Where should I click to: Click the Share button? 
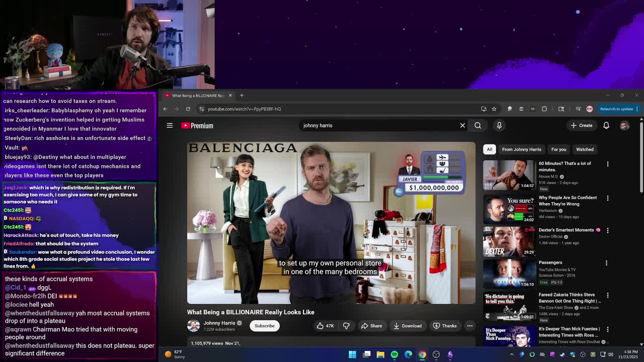pos(371,326)
